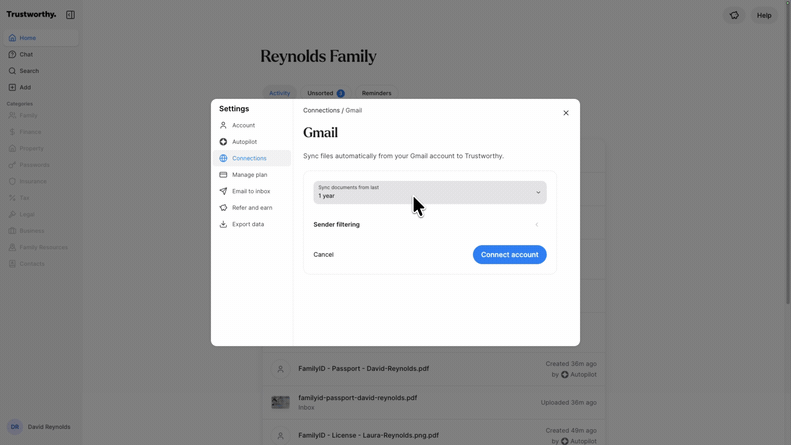Click the DR avatar badge
Viewport: 791px width, 445px height.
[15, 427]
